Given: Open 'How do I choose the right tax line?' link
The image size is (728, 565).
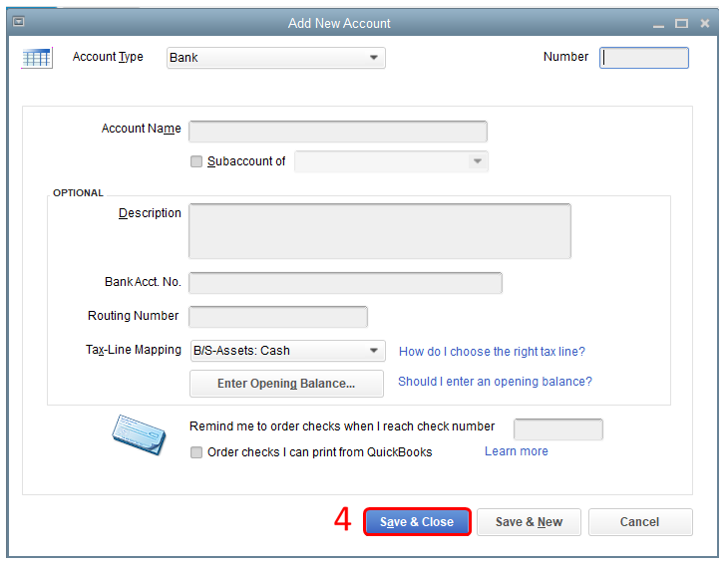Looking at the screenshot, I should click(492, 352).
